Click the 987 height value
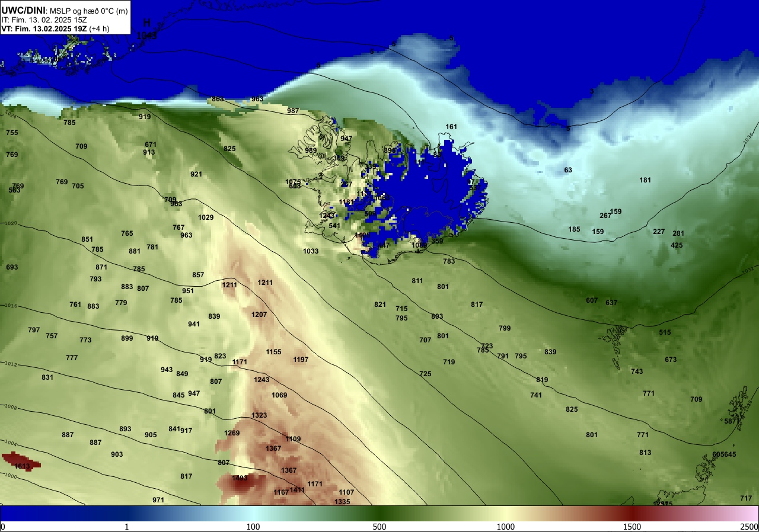Screen dimensions: 759x532 pos(293,111)
